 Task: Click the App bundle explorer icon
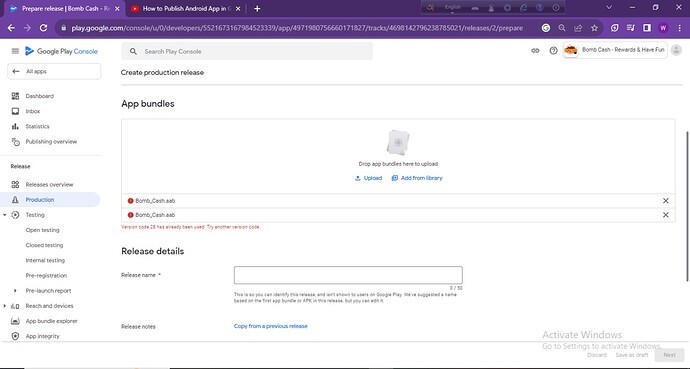click(x=15, y=321)
